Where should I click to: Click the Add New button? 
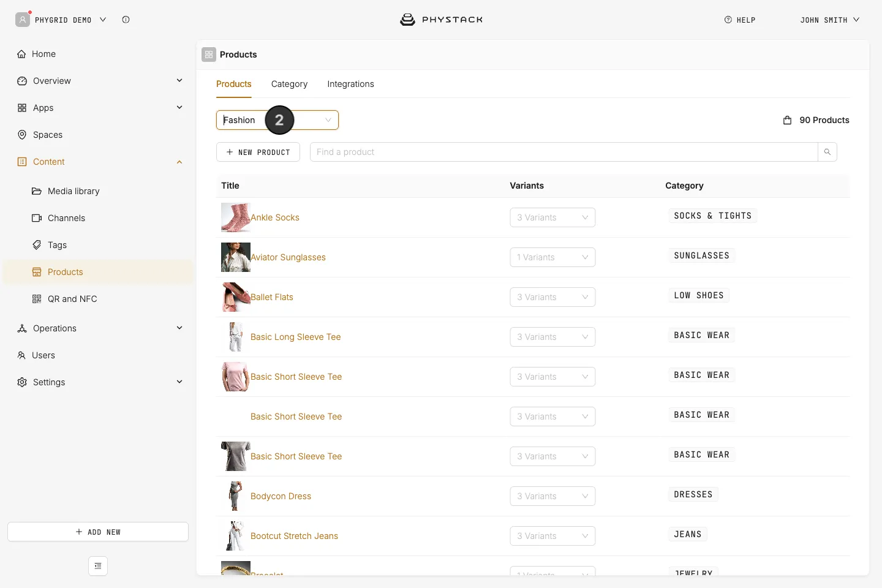point(98,532)
